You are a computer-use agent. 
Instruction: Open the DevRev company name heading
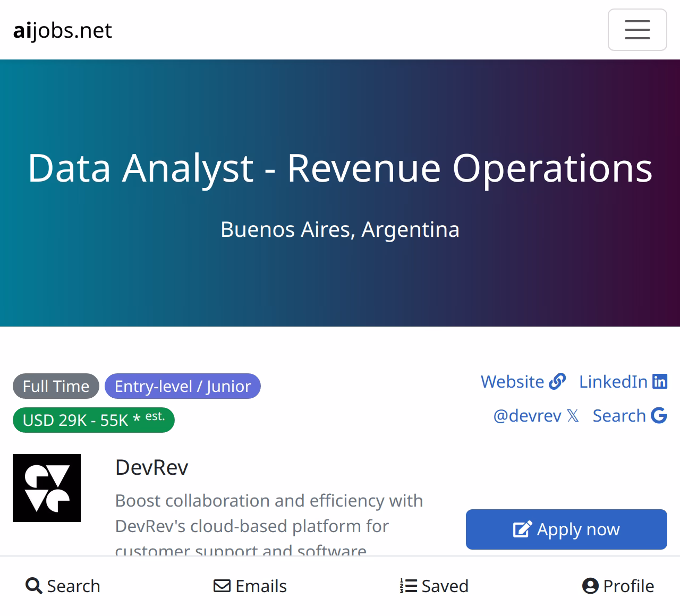pos(152,467)
